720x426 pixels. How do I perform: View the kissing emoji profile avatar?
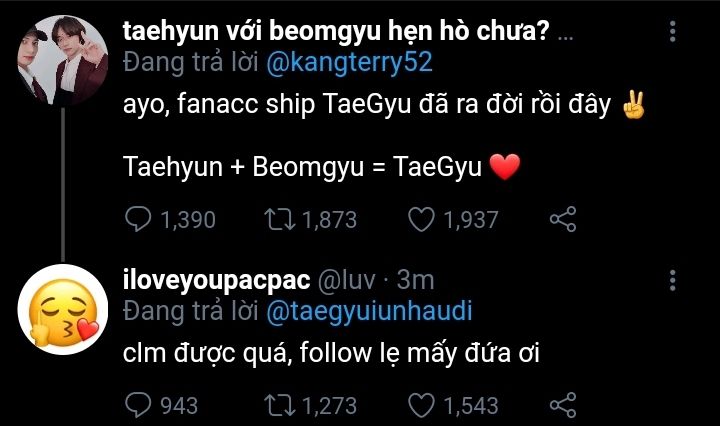click(61, 311)
